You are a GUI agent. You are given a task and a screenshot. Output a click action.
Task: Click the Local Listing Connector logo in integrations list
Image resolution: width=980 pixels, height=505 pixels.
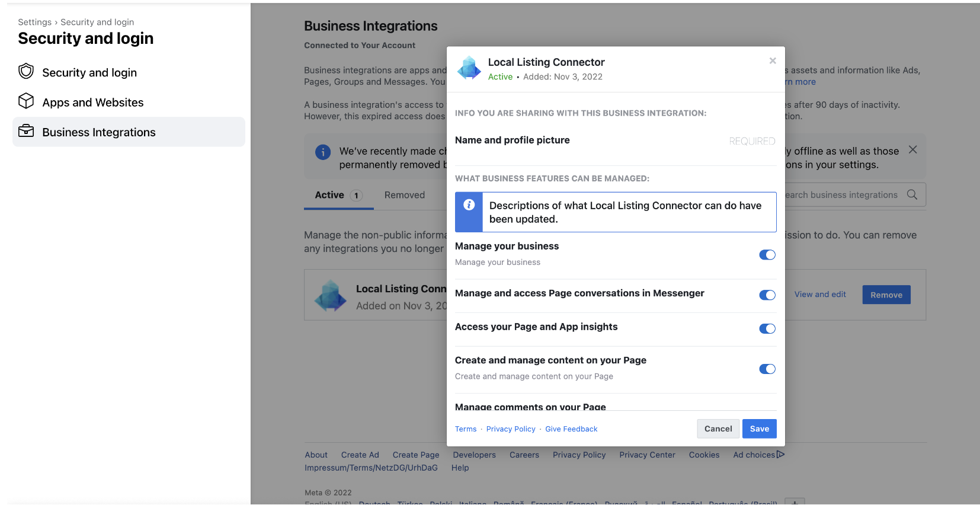[x=331, y=296]
